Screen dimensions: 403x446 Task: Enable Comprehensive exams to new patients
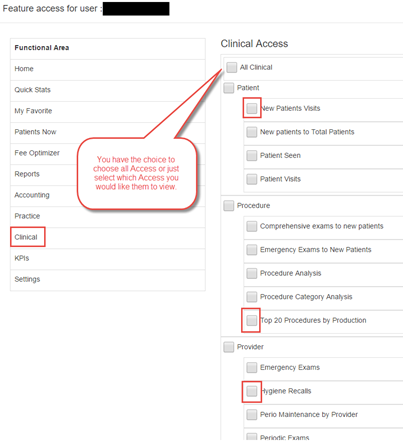coord(252,226)
